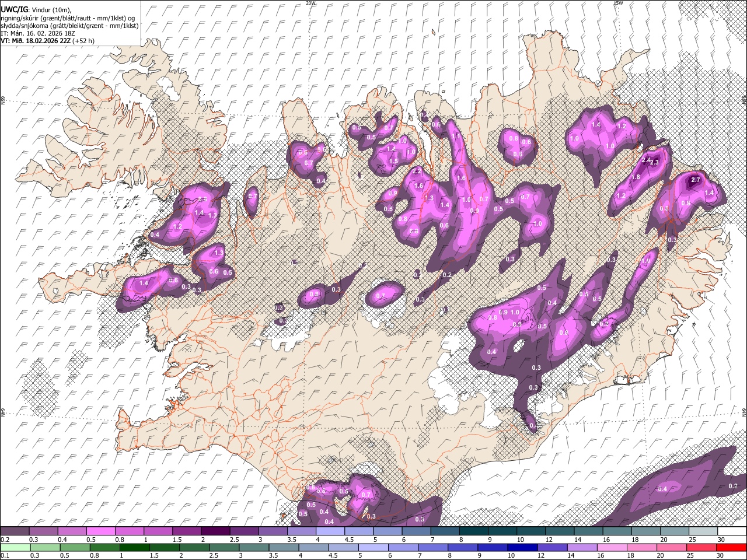The height and width of the screenshot is (560, 747).
Task: Pick the bottom-scale bright red swatch labeled 30
Action: tap(732, 547)
